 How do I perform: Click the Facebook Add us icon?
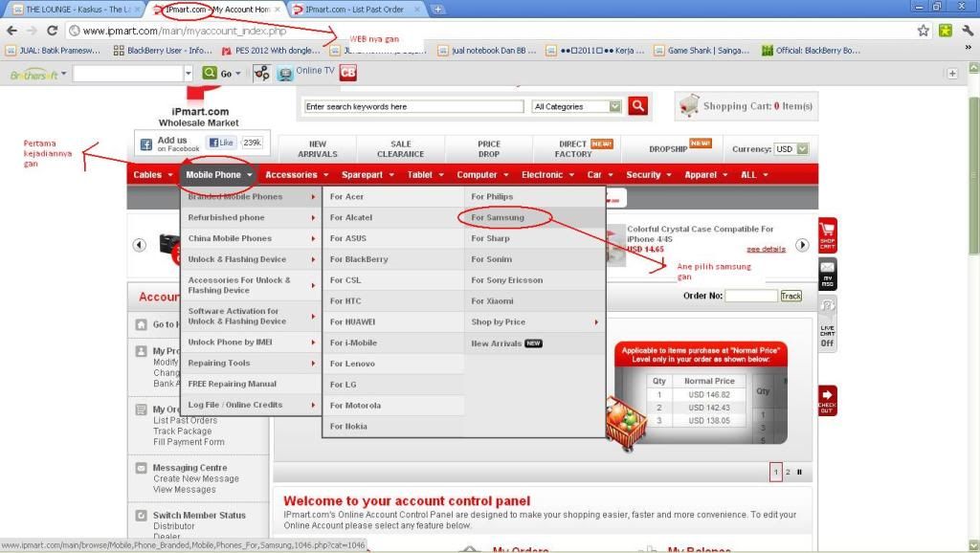click(145, 144)
